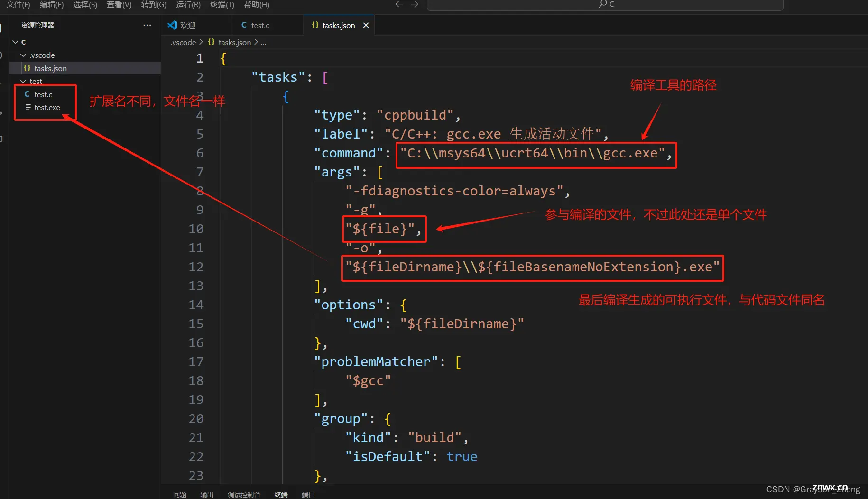The width and height of the screenshot is (868, 499).
Task: Click the "label" key on line 5
Action: [x=341, y=134]
